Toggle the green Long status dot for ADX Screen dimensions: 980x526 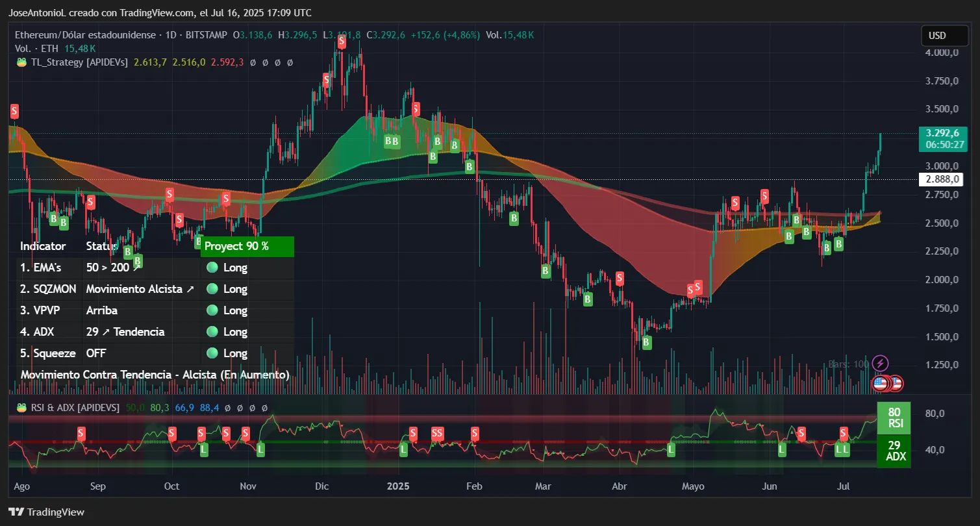(212, 331)
